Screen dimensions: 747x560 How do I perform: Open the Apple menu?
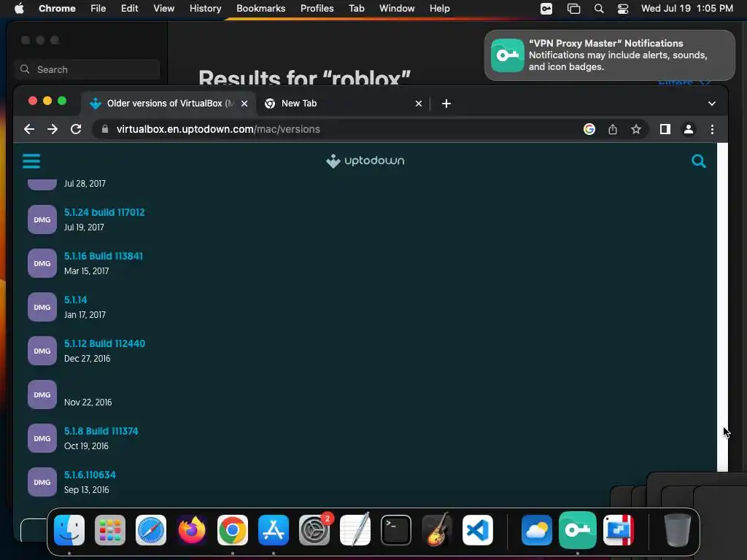[x=19, y=9]
